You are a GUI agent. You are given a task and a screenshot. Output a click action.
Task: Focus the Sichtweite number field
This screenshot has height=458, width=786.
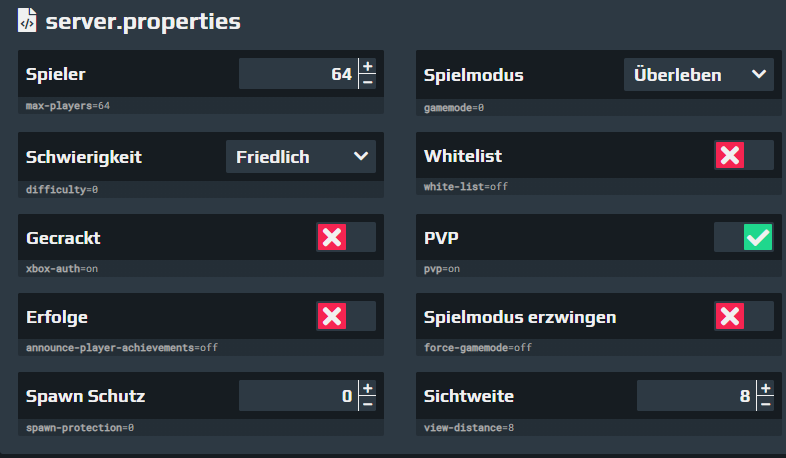[x=696, y=396]
